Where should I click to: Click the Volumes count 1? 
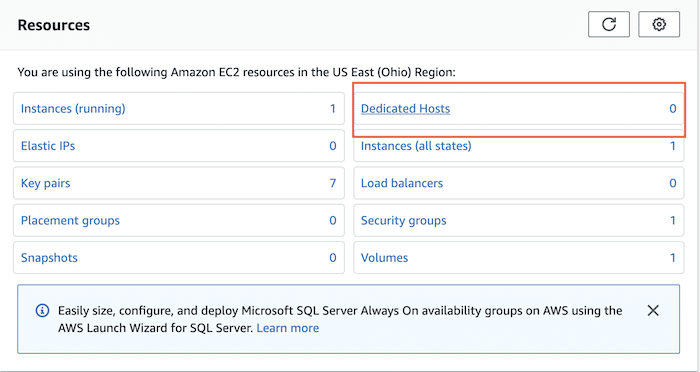[x=673, y=258]
